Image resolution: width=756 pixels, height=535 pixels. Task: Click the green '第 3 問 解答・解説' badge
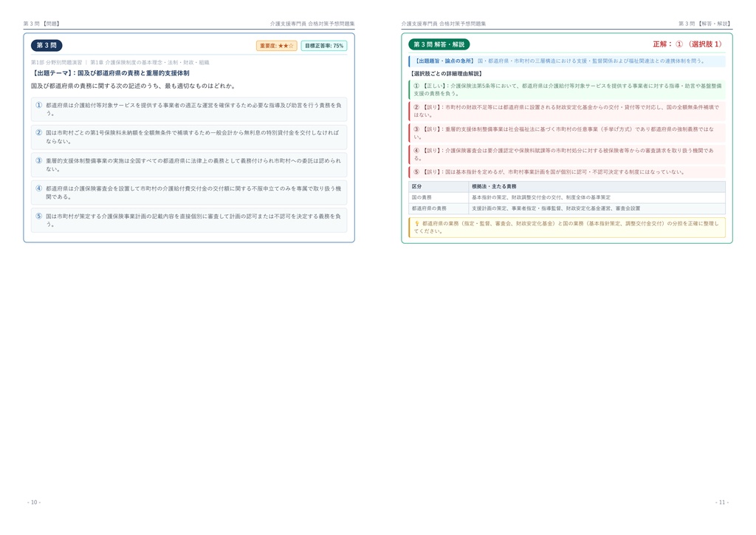coord(439,44)
